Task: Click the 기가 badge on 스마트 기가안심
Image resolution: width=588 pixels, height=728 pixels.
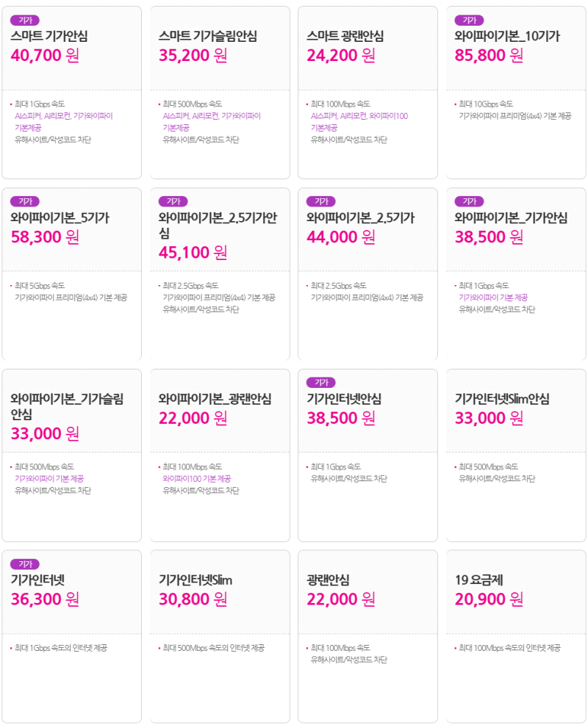Action: tap(25, 20)
